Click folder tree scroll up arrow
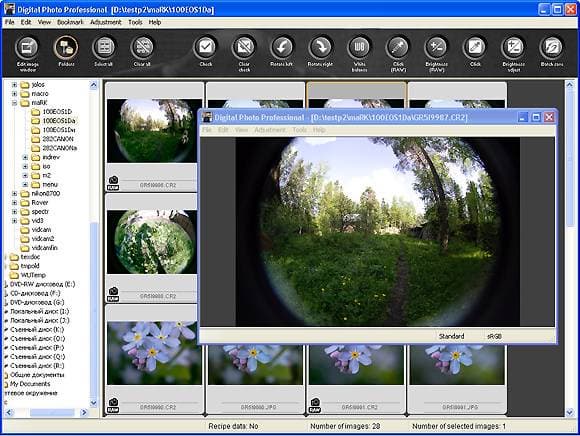 coord(94,85)
